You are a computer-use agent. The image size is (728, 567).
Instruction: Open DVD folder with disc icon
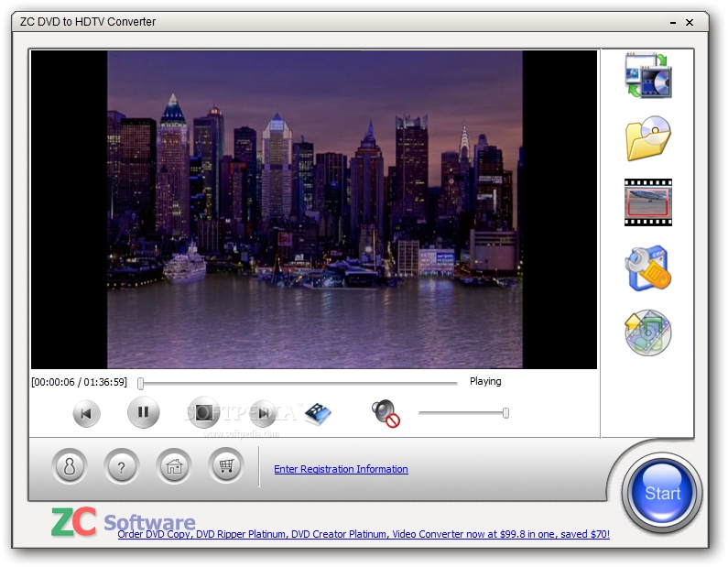point(648,138)
